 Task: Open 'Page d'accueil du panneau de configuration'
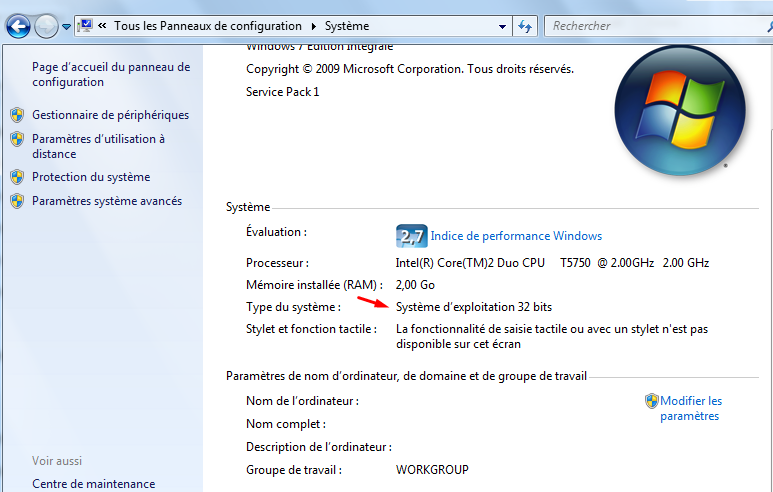pyautogui.click(x=111, y=74)
